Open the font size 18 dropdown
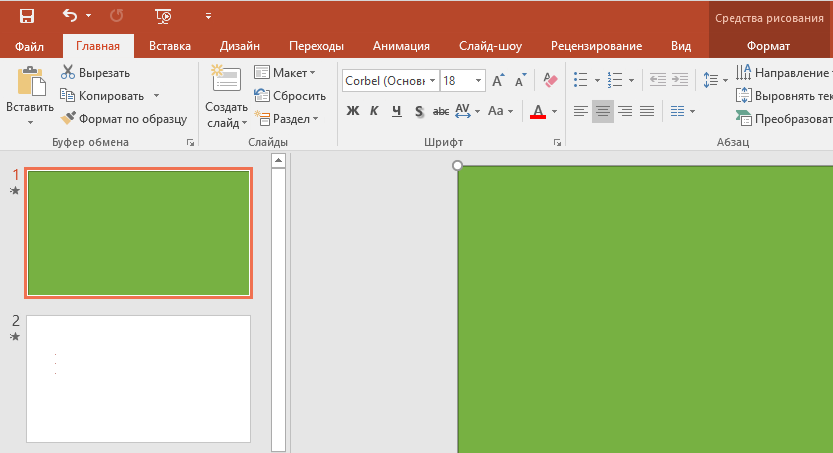The width and height of the screenshot is (833, 453). point(479,81)
